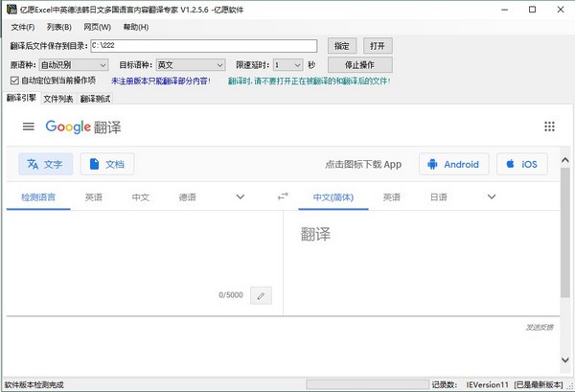Click the 点击图标下载 App text
Viewport: 575px width, 392px height.
click(x=363, y=164)
